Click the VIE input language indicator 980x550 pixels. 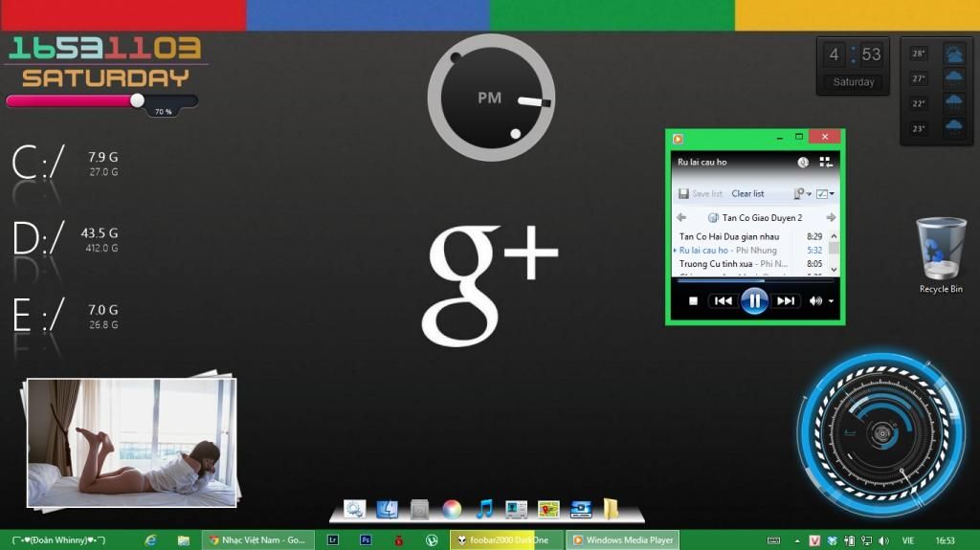click(x=907, y=540)
